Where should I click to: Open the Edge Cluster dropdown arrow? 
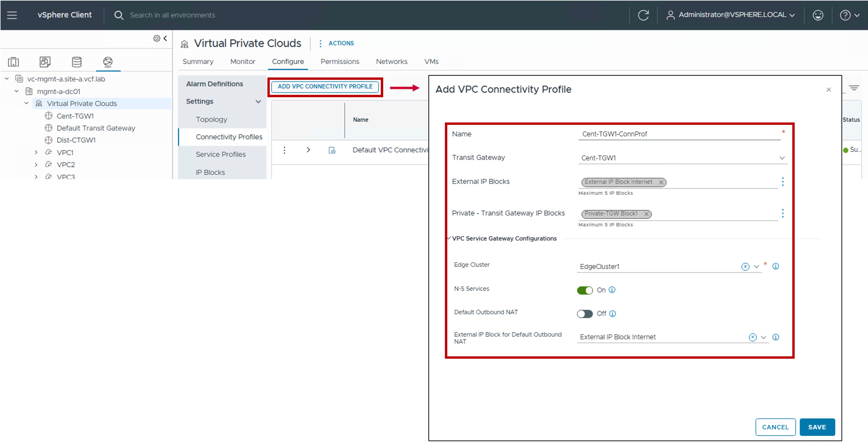(756, 266)
